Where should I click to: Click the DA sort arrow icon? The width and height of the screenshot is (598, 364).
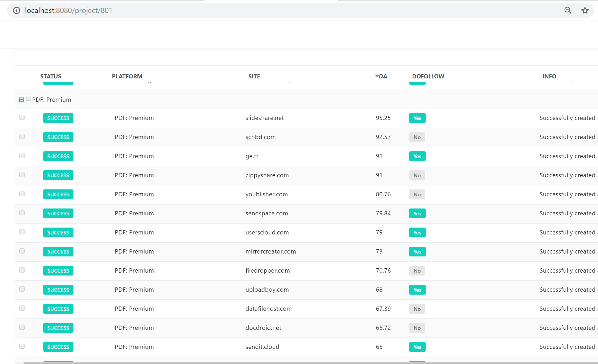pyautogui.click(x=377, y=76)
